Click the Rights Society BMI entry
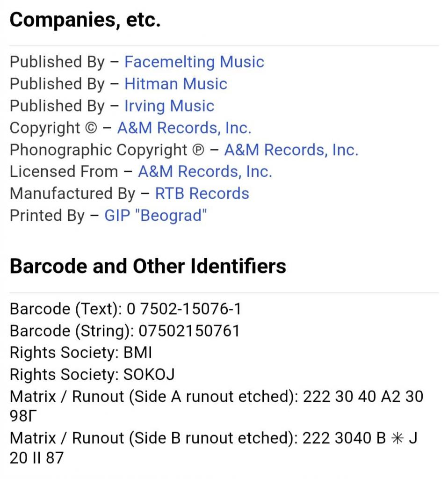This screenshot has width=448, height=479. coord(137,353)
